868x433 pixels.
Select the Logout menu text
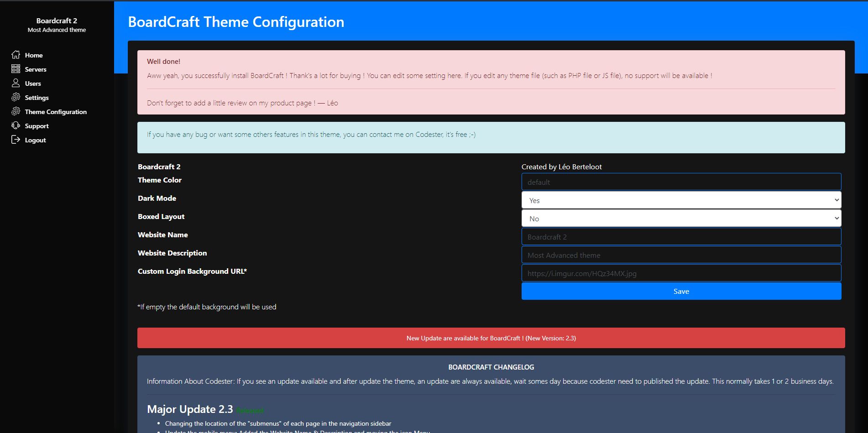35,140
